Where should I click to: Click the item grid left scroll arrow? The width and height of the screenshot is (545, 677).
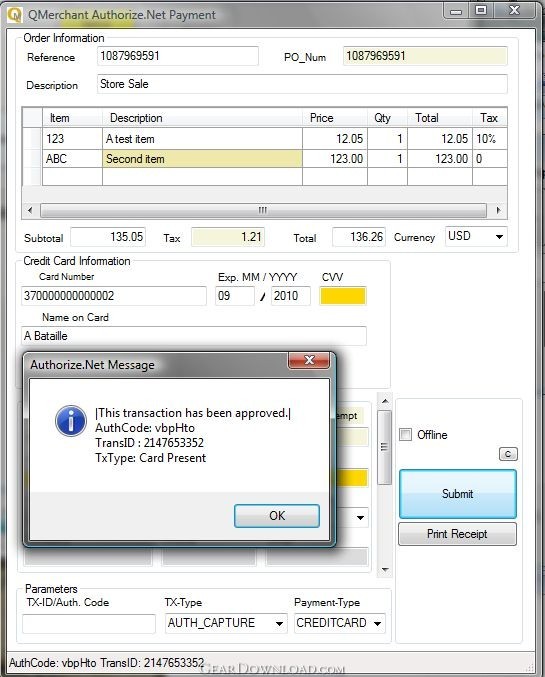[30, 210]
